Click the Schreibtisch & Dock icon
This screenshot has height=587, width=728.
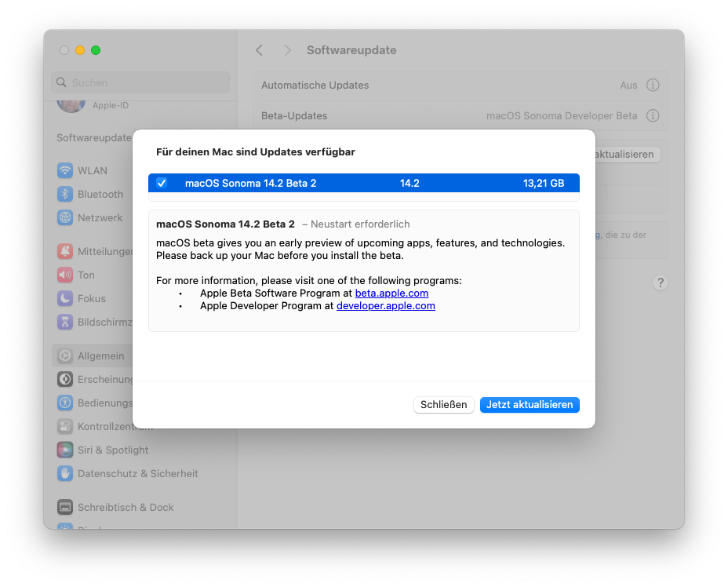[65, 507]
